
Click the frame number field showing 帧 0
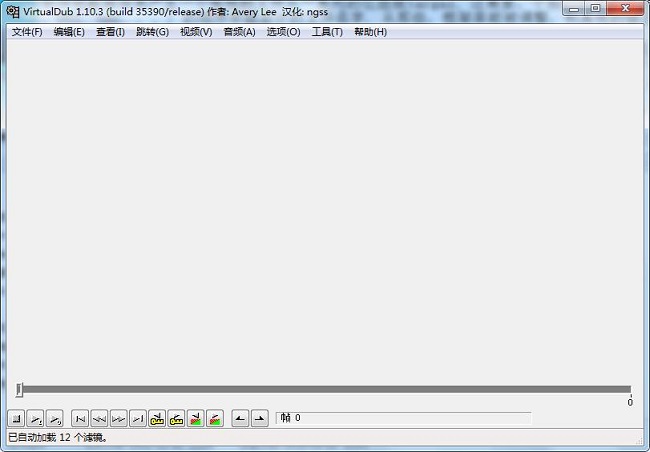(x=403, y=418)
